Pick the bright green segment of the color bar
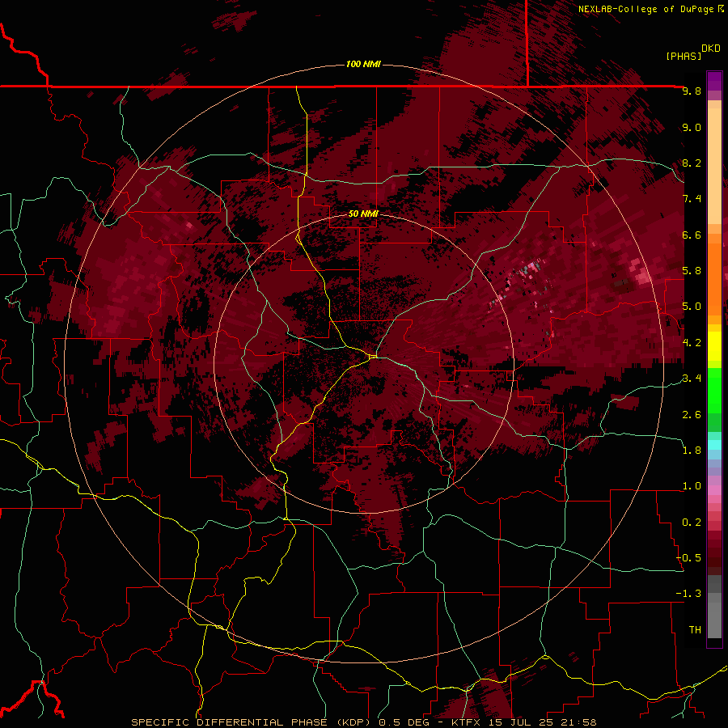This screenshot has height=728, width=728. pyautogui.click(x=714, y=391)
